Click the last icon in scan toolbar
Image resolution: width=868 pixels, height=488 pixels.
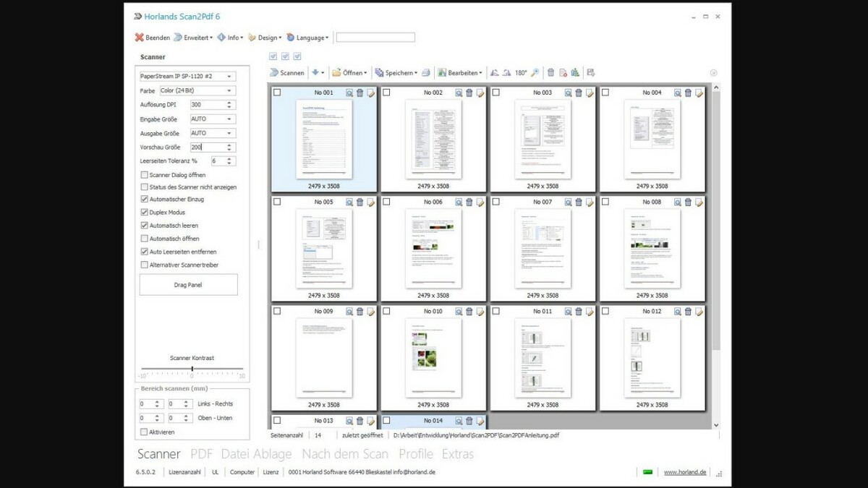click(591, 73)
